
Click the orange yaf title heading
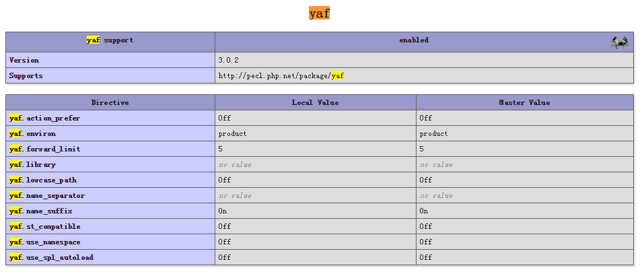click(x=319, y=13)
